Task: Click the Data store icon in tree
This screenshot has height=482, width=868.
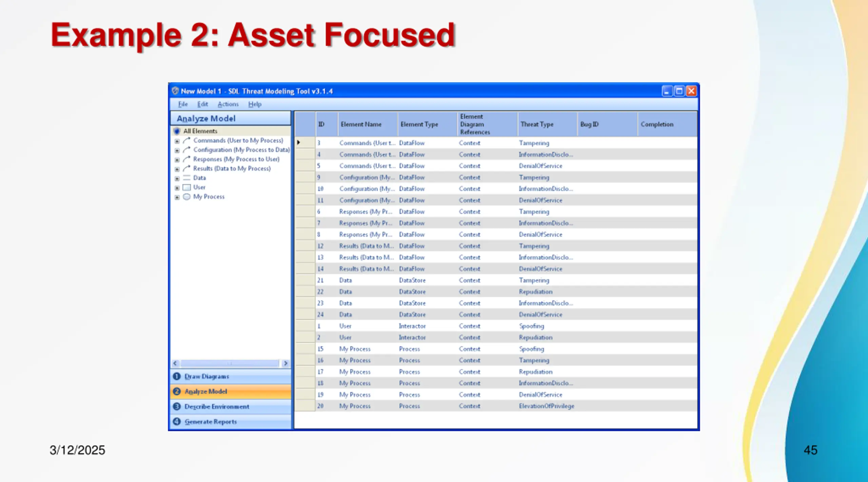Action: pyautogui.click(x=186, y=178)
